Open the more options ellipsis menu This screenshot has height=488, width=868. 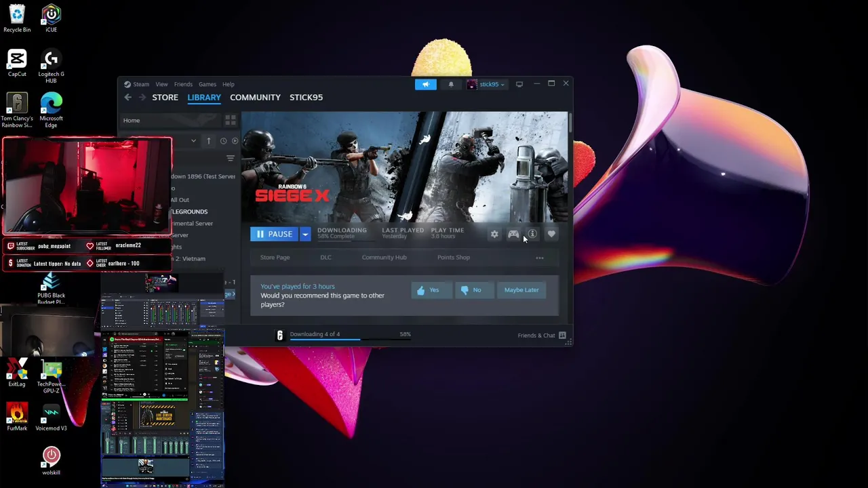click(x=540, y=258)
